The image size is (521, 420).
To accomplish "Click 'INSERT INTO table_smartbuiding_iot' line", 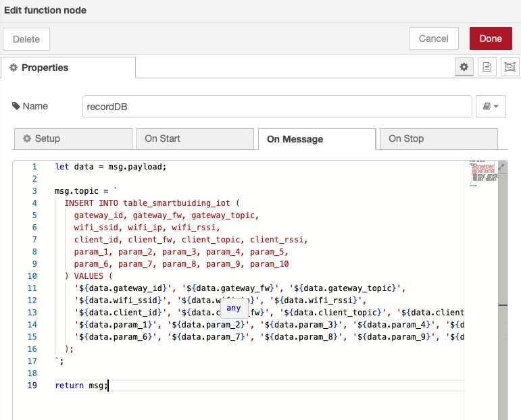I will tap(152, 203).
